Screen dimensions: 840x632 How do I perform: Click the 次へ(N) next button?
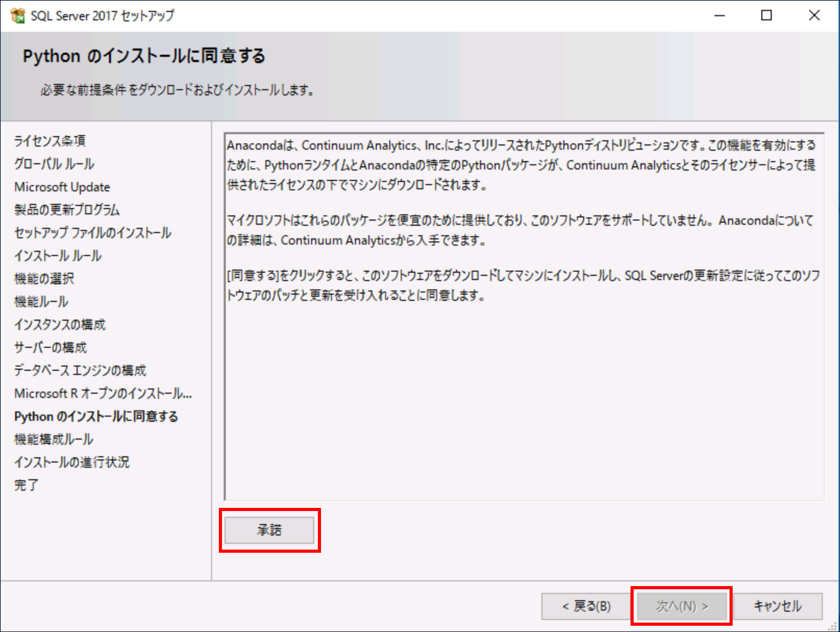coord(682,606)
